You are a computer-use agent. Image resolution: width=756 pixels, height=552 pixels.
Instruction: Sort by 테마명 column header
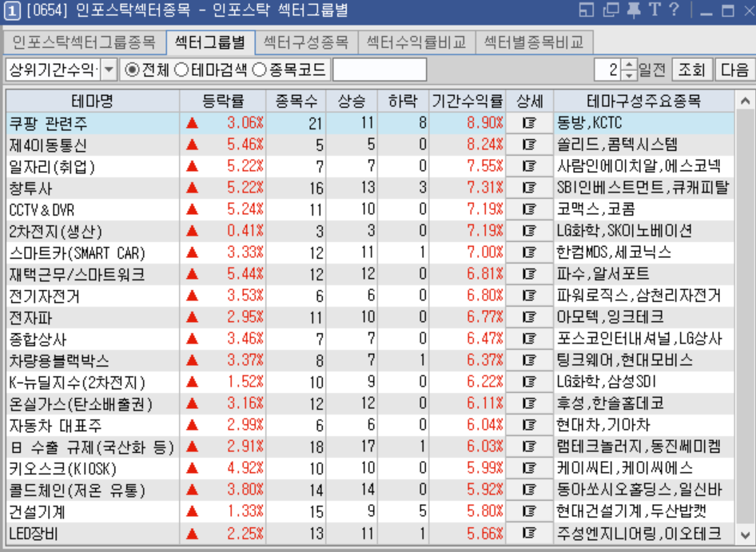tap(93, 101)
